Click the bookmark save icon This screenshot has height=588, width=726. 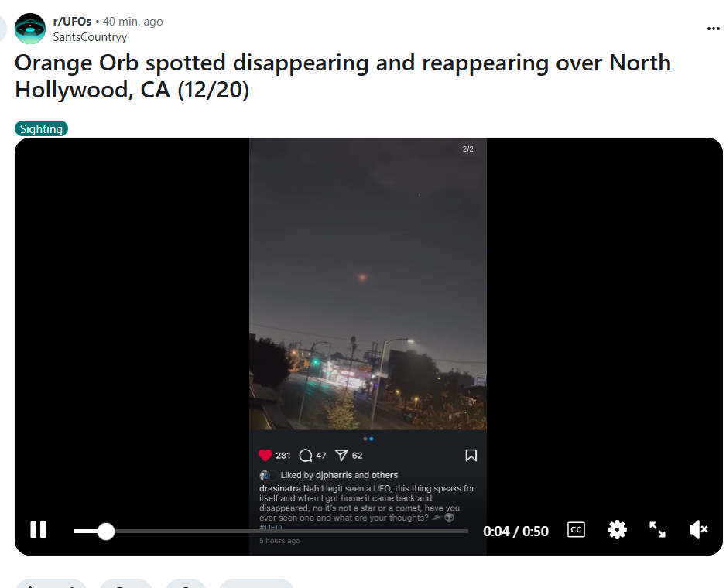[x=471, y=456]
